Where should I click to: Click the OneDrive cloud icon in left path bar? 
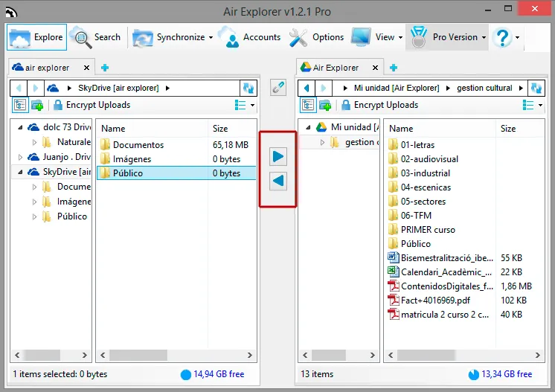tap(53, 88)
